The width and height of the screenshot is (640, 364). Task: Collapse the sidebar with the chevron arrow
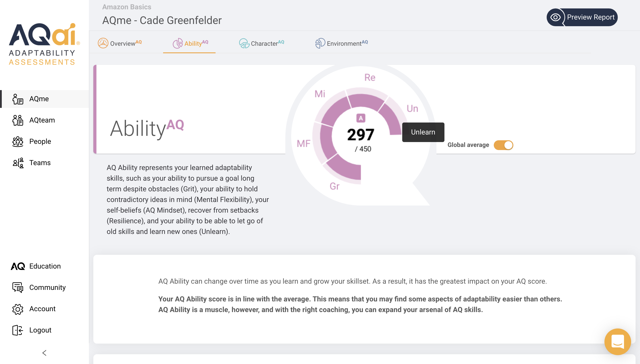pos(44,353)
